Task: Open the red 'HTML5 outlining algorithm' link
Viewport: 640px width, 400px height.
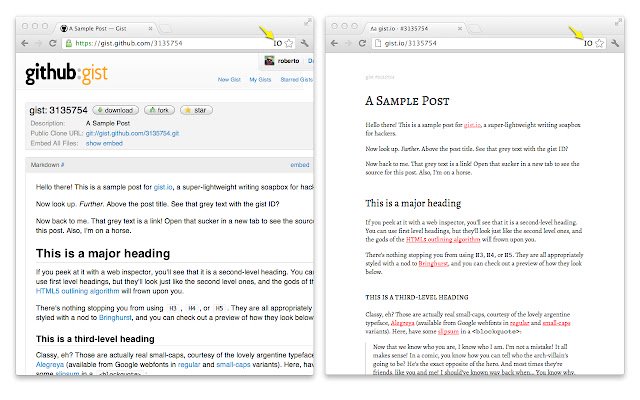Action: tap(443, 240)
